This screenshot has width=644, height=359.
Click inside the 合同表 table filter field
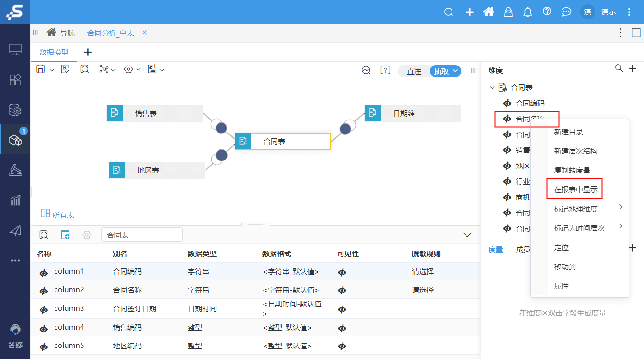(x=142, y=235)
